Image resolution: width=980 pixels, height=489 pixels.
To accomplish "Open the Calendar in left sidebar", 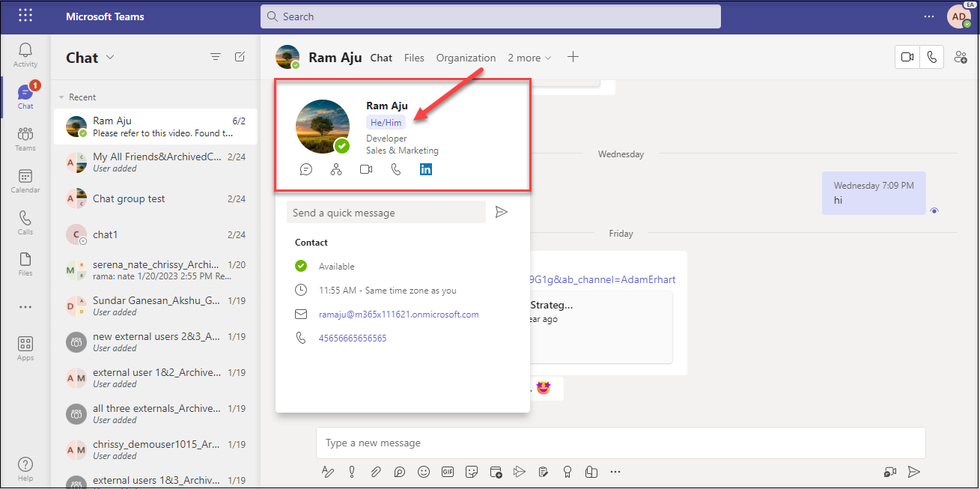I will point(25,180).
